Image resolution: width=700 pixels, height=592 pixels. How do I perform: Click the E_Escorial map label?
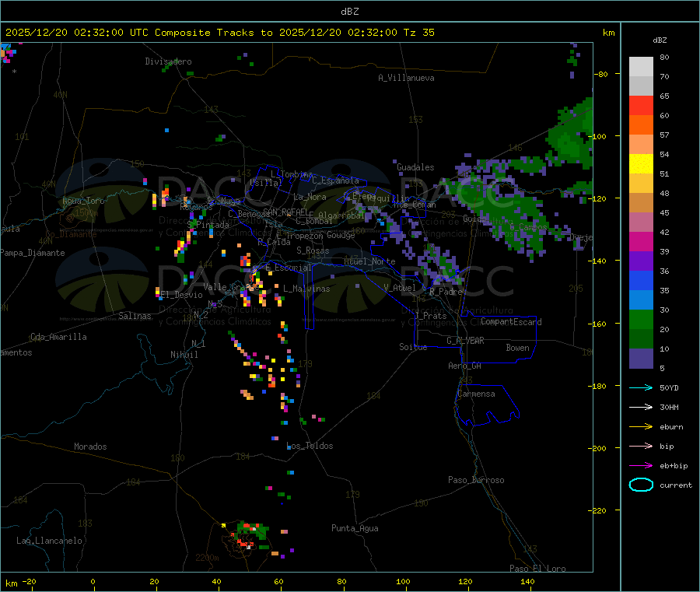tap(289, 268)
